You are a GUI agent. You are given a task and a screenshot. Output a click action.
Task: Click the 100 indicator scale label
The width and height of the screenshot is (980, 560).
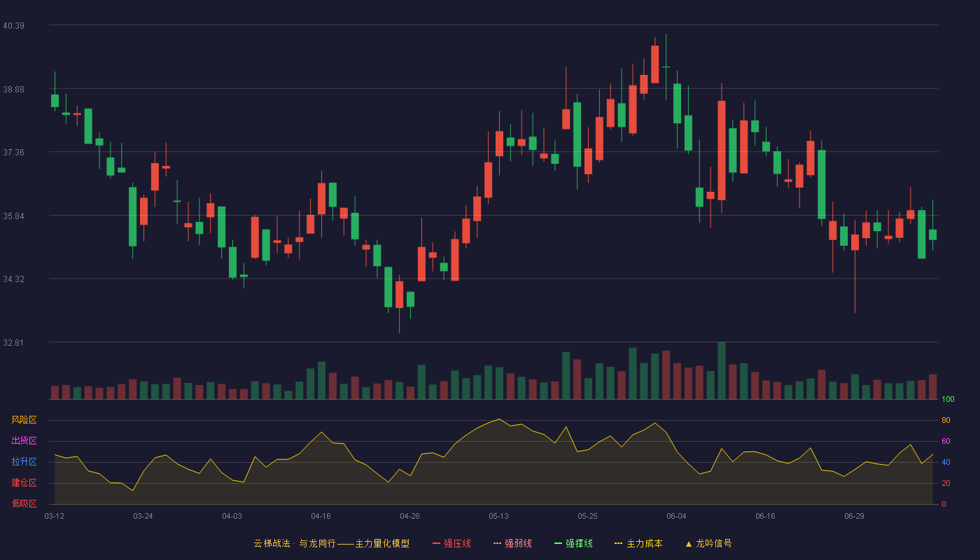pyautogui.click(x=948, y=399)
